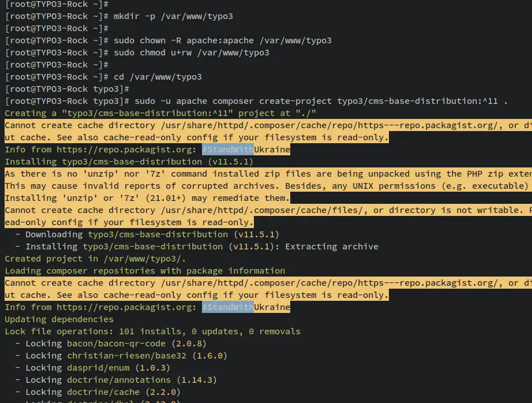Click the 'Lock file operations: 101 installs' line

pos(152,331)
